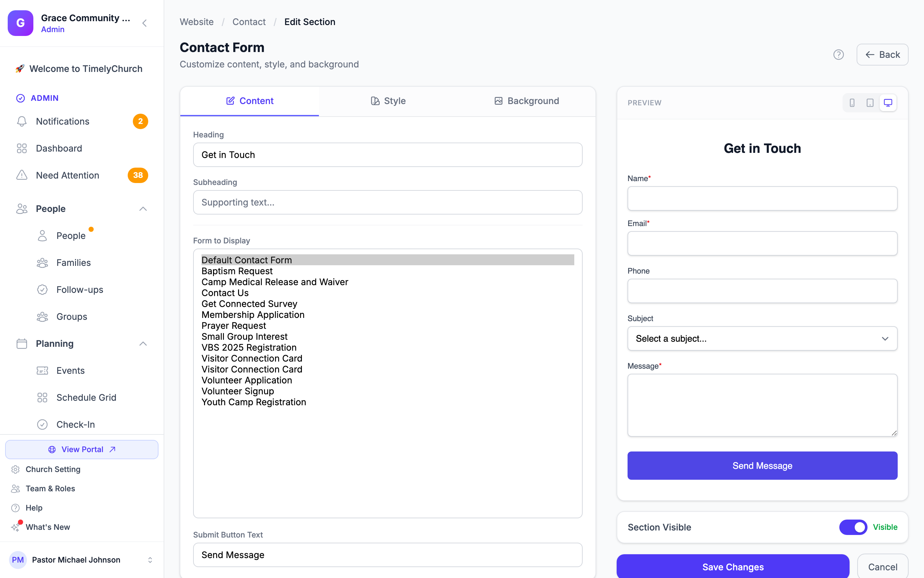Click the Follow-ups check icon
The height and width of the screenshot is (578, 924).
pos(42,289)
